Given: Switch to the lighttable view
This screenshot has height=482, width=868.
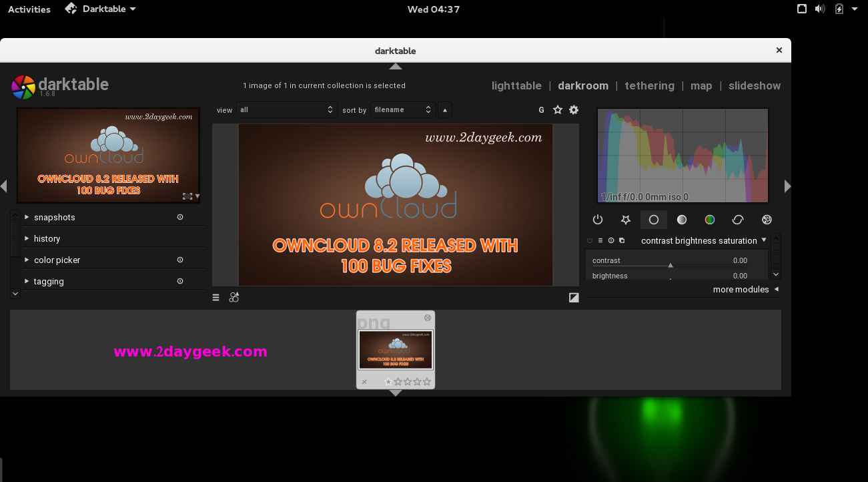Looking at the screenshot, I should (x=516, y=85).
